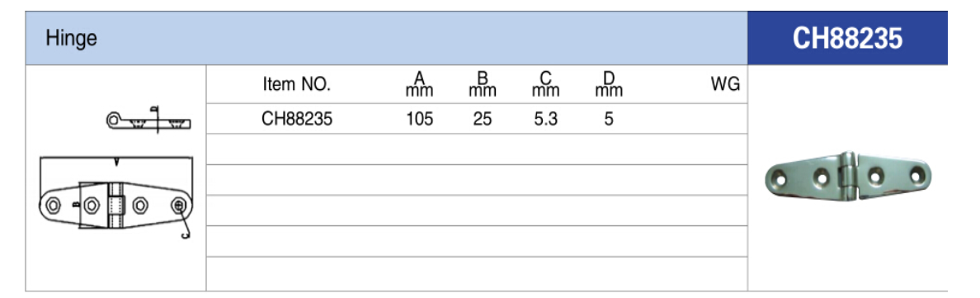This screenshot has height=298, width=980.
Task: Click the D mm column header
Action: [x=609, y=84]
